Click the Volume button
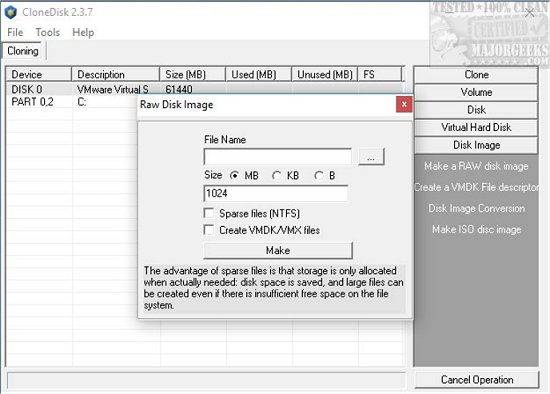This screenshot has width=550, height=394. point(476,92)
